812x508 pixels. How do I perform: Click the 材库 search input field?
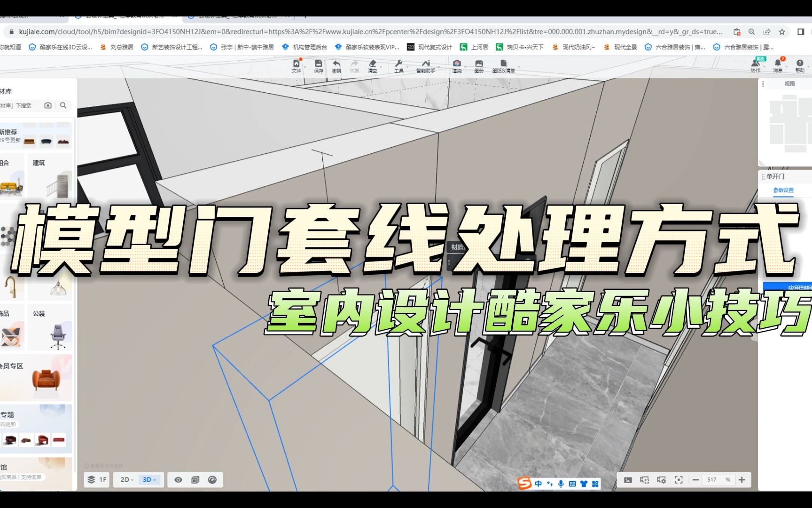pyautogui.click(x=21, y=105)
